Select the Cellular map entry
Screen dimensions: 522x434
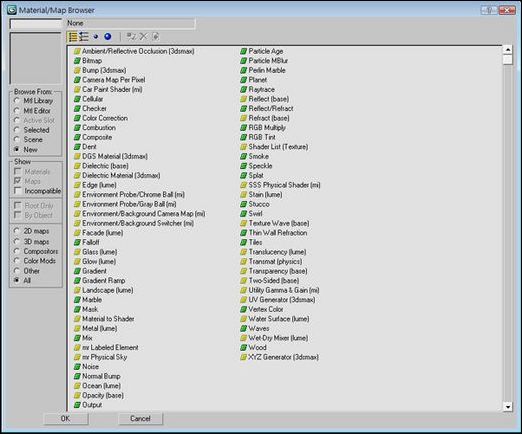pos(93,99)
